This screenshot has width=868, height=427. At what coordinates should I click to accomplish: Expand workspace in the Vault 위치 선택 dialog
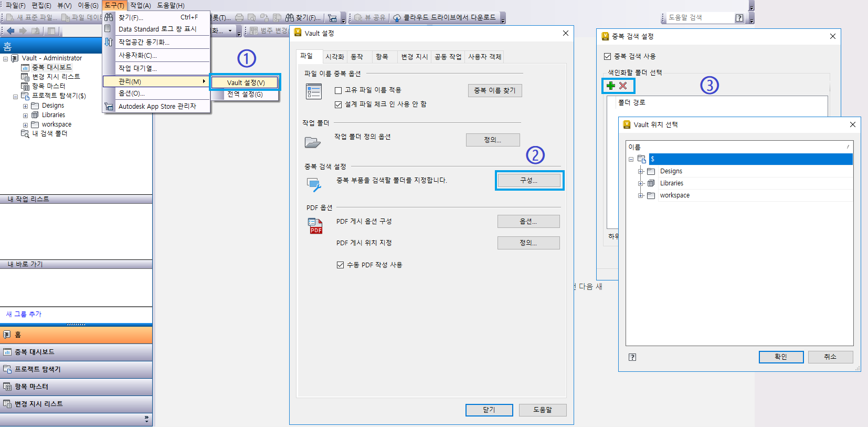[641, 196]
